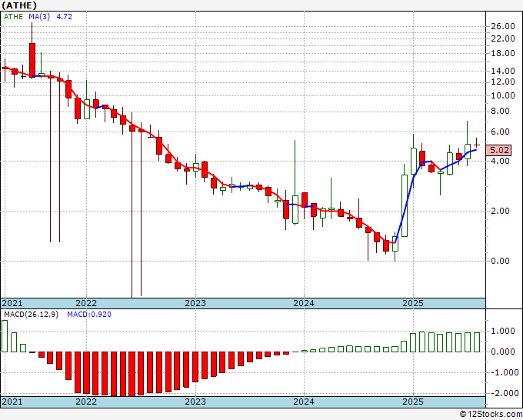Click the 8.00 price axis label
Screen dimensions: 523x420
click(501, 111)
